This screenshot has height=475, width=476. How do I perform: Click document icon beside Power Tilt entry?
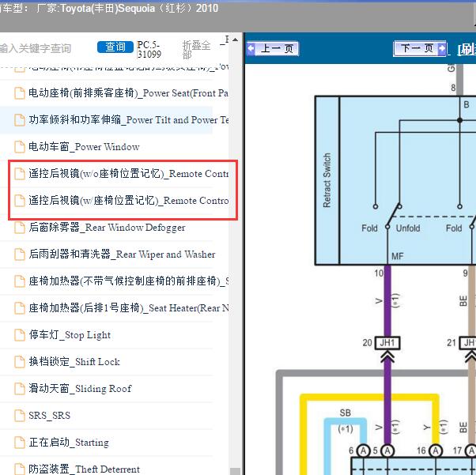20,120
